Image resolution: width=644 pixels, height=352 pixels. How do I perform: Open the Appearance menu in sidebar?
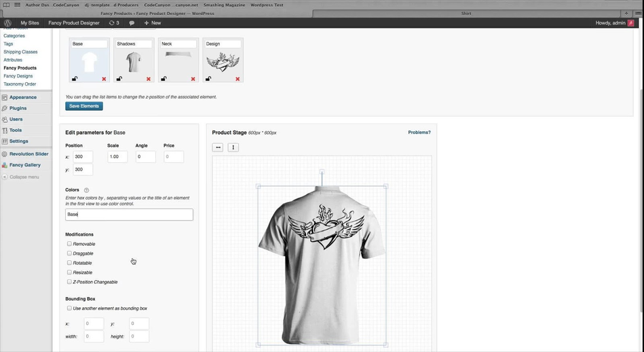coord(22,97)
